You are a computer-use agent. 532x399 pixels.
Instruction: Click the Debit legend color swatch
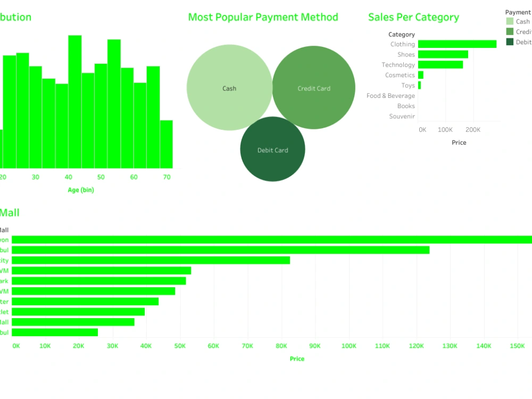pyautogui.click(x=509, y=41)
